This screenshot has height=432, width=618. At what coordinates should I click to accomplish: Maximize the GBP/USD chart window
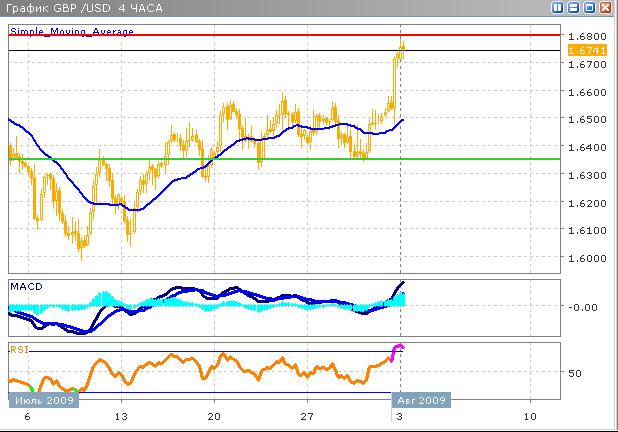point(589,8)
